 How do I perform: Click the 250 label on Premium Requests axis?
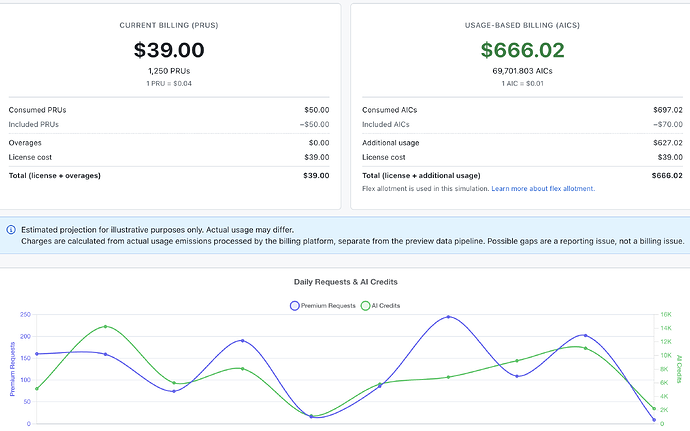click(25, 314)
